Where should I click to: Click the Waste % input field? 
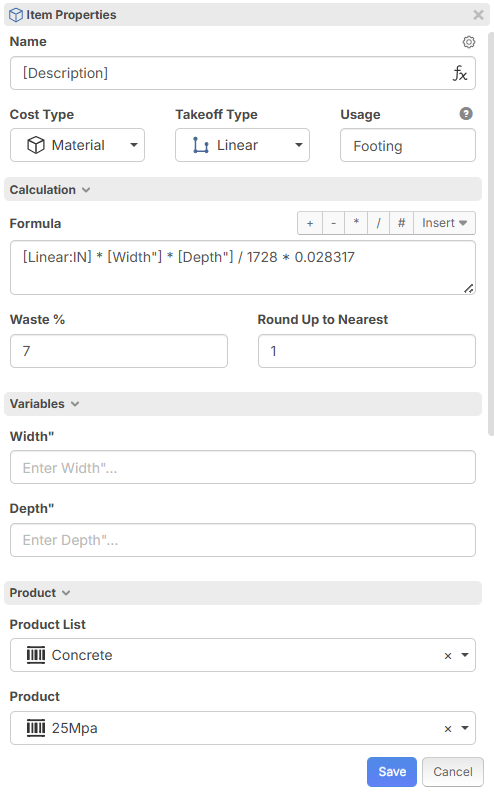[119, 351]
